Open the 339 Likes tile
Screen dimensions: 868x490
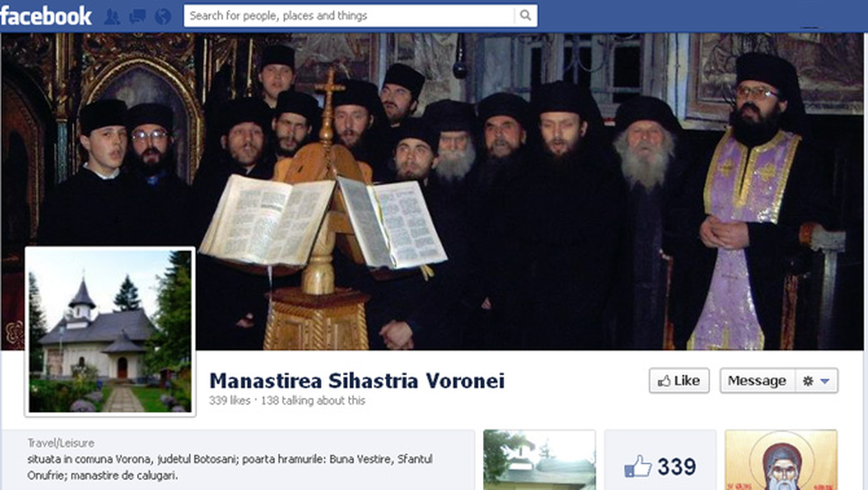661,460
